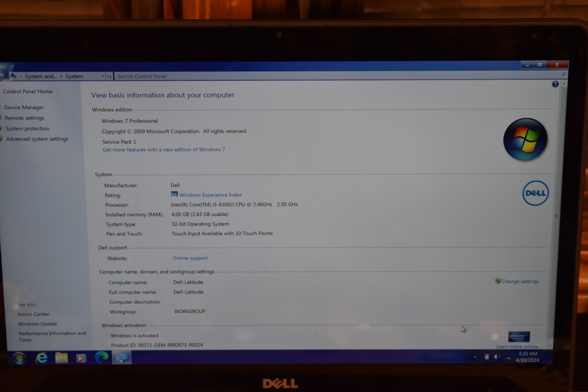Open the volume speaker tray icon
The width and height of the screenshot is (588, 392).
click(x=497, y=357)
